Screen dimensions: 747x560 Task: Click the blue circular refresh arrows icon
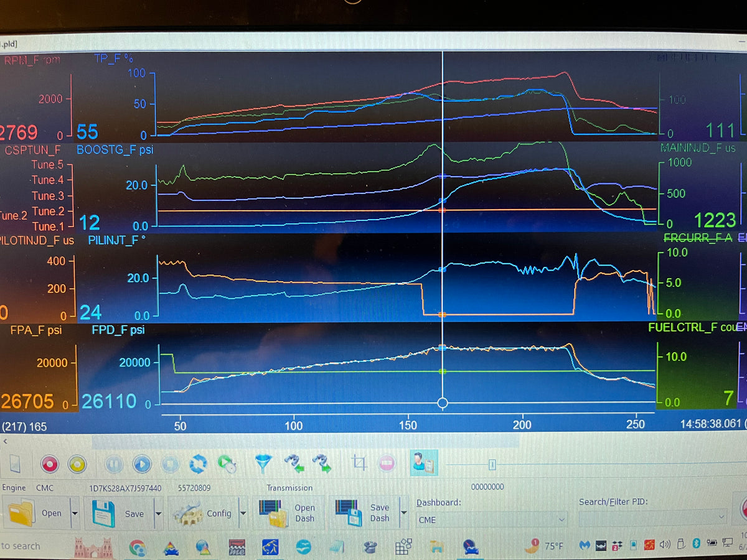(x=198, y=464)
